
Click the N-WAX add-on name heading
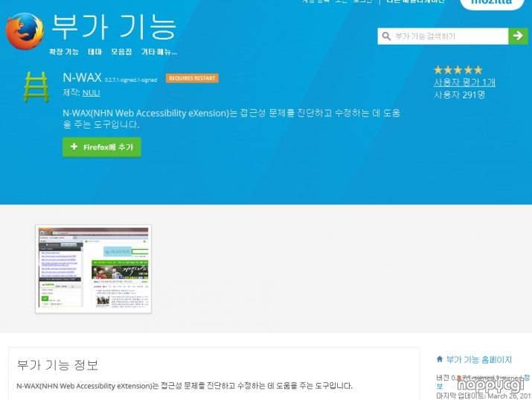[82, 77]
